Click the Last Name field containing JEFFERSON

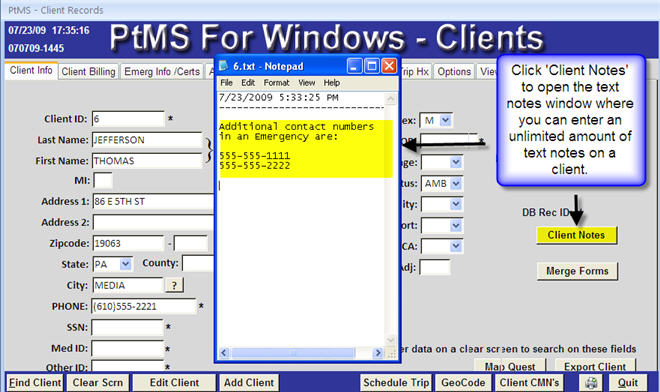point(147,140)
